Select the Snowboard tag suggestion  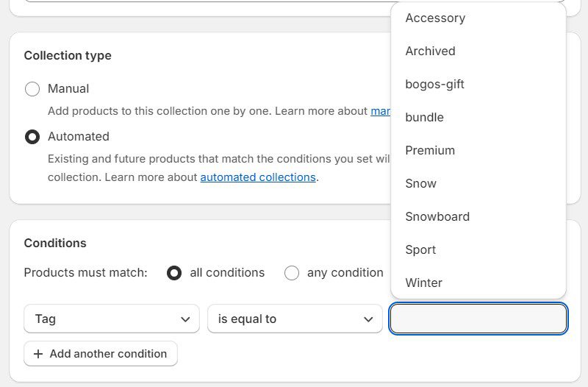pos(437,217)
